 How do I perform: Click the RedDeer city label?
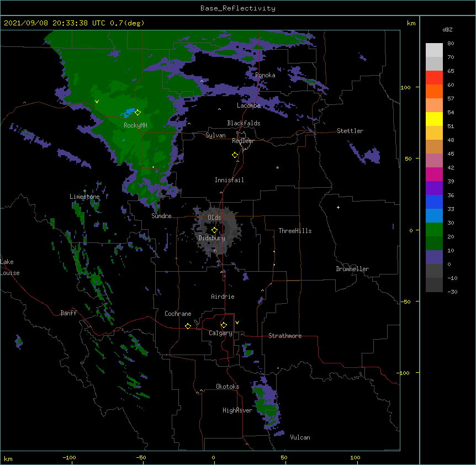(243, 141)
